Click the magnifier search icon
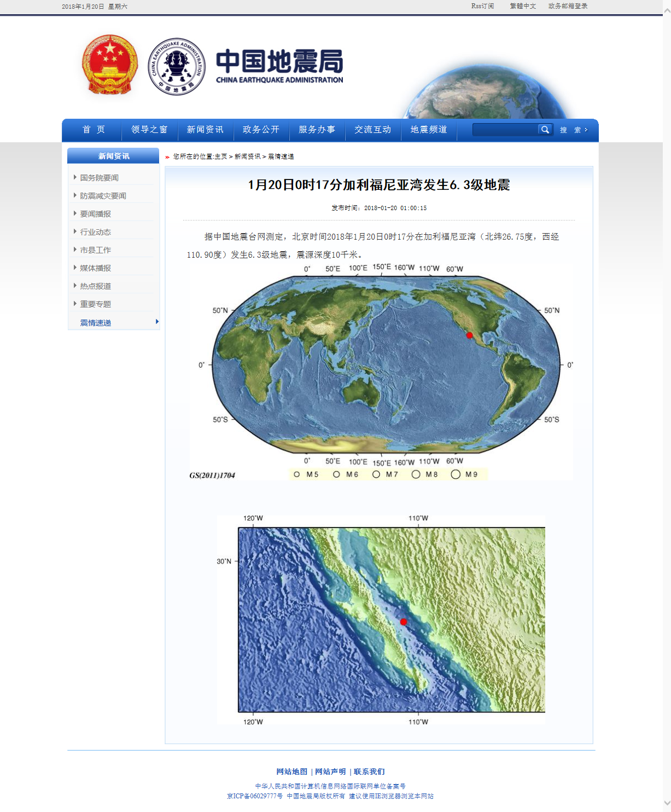Image resolution: width=671 pixels, height=812 pixels. [x=545, y=130]
